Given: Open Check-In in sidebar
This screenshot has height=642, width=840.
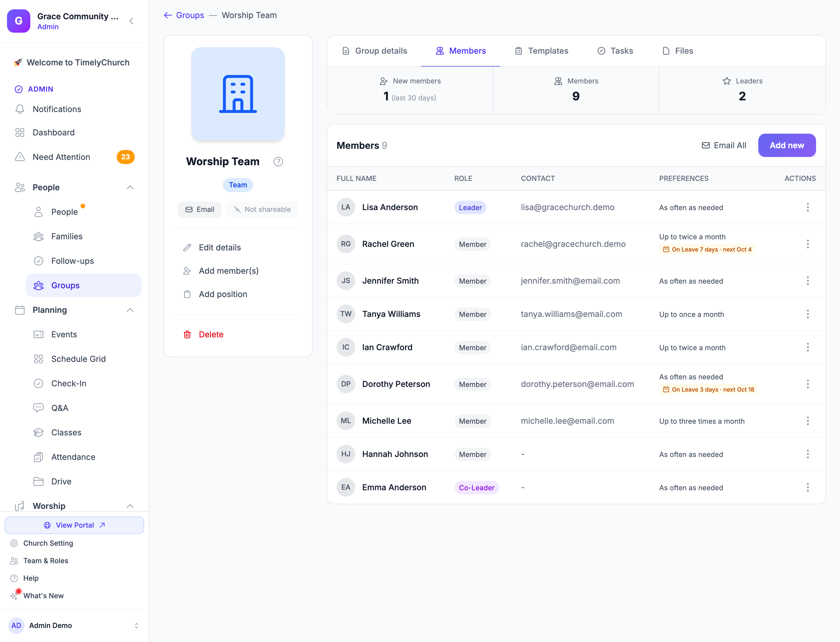Looking at the screenshot, I should tap(84, 383).
